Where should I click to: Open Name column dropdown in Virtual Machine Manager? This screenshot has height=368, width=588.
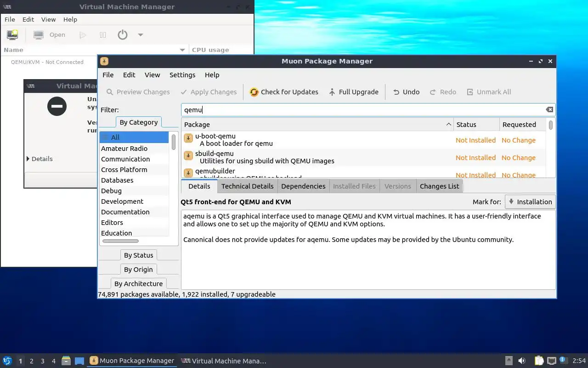pyautogui.click(x=182, y=50)
